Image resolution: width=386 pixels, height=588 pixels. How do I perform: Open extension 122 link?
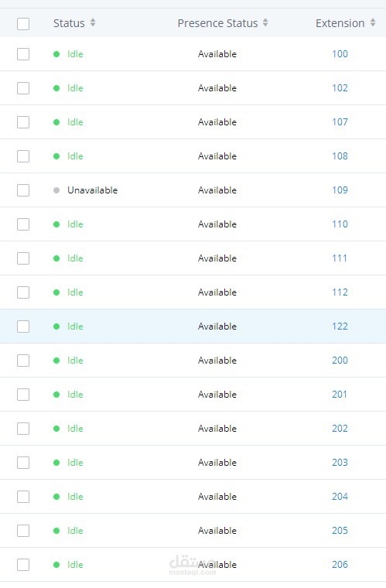(340, 326)
